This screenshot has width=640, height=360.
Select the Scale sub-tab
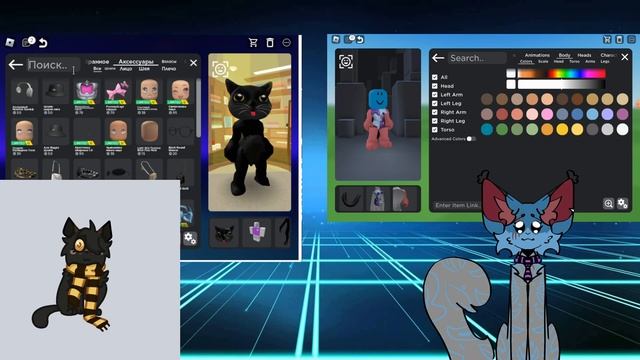543,61
